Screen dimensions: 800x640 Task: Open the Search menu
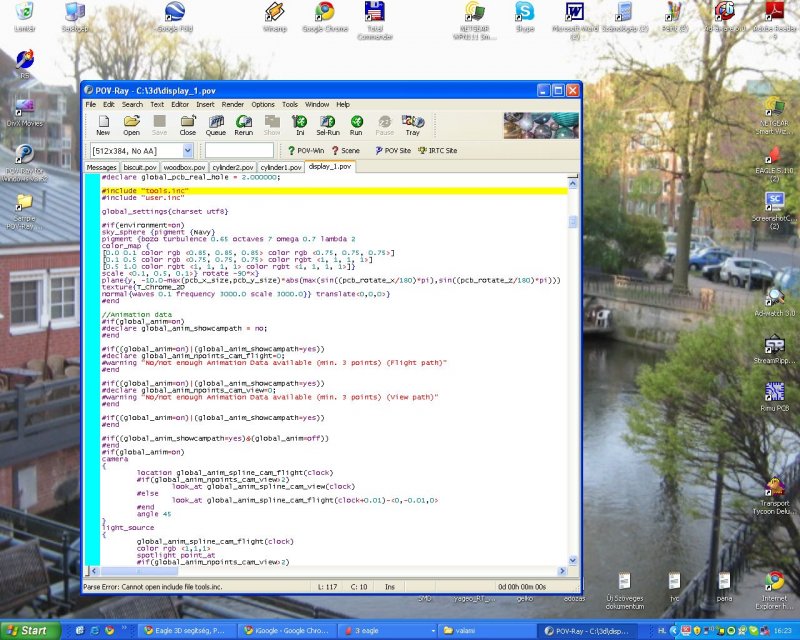pos(132,104)
